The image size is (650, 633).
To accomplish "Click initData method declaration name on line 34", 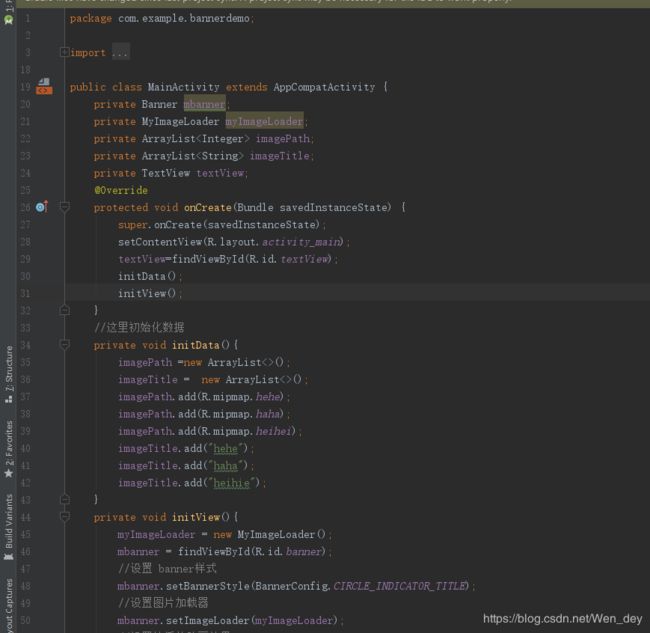I will point(196,345).
